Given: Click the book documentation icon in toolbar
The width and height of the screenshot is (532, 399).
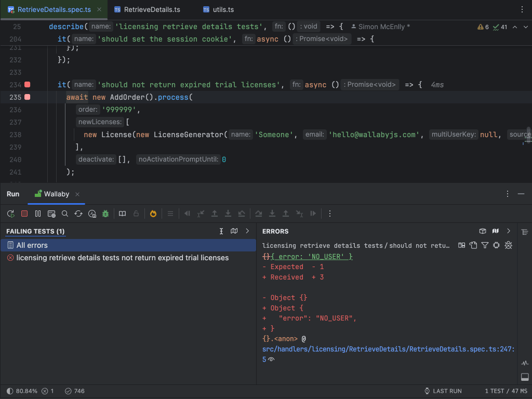Looking at the screenshot, I should pos(122,213).
